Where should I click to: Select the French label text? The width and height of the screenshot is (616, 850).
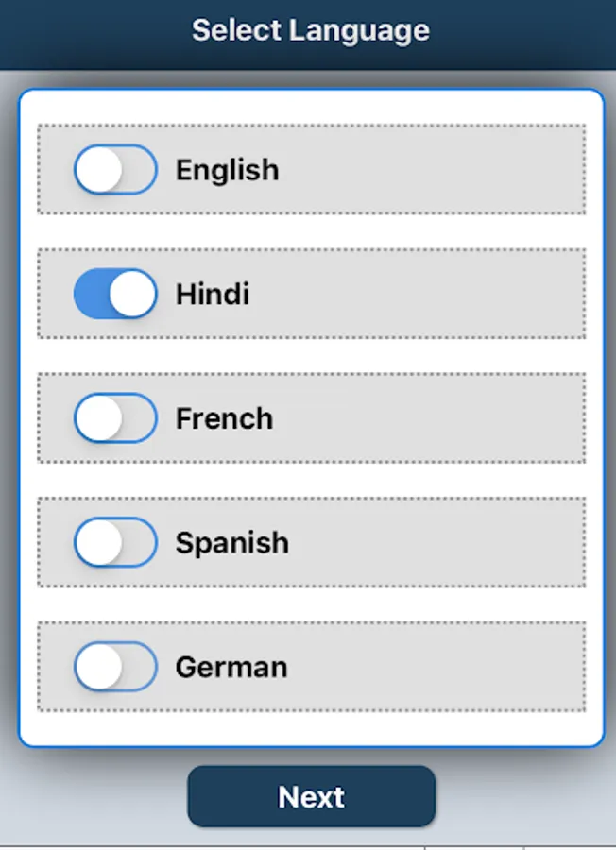(x=224, y=418)
